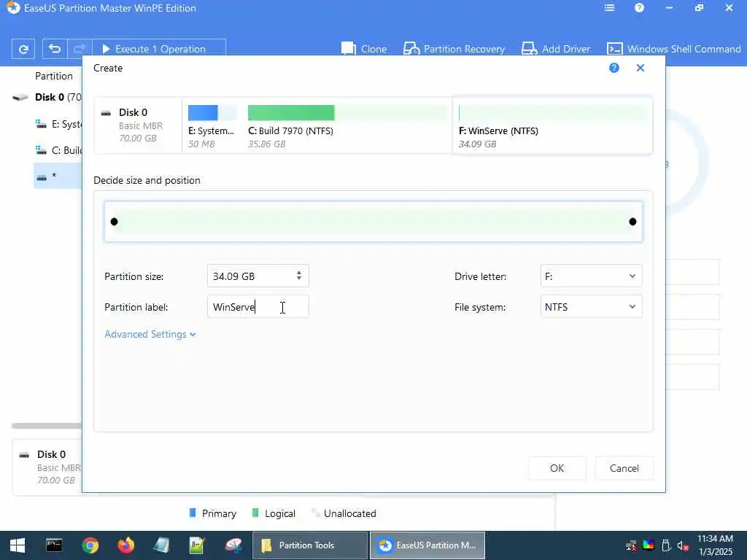Click the Logical legend item

click(x=274, y=513)
